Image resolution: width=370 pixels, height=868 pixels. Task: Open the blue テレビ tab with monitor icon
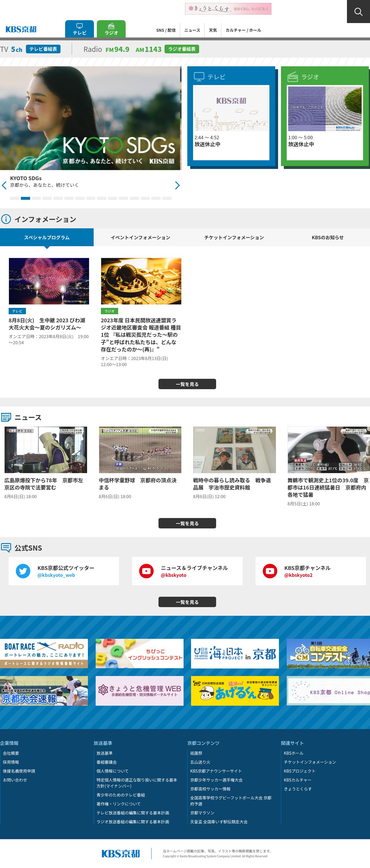click(x=80, y=29)
